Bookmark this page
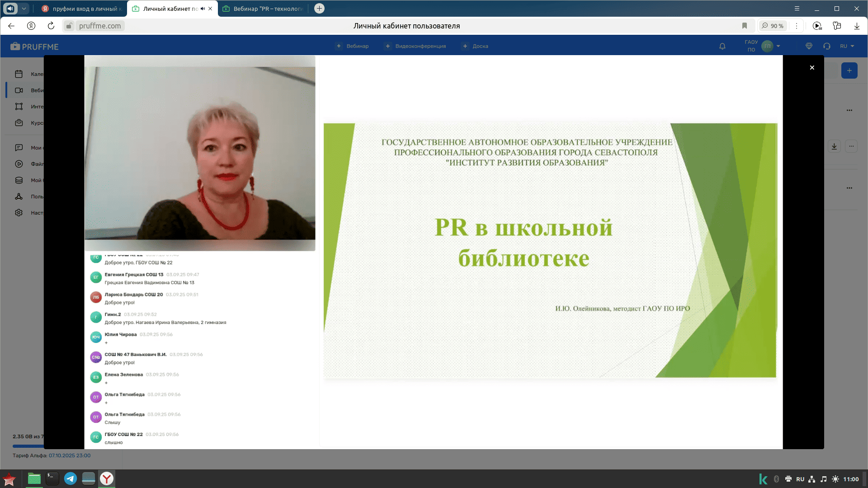 [745, 26]
